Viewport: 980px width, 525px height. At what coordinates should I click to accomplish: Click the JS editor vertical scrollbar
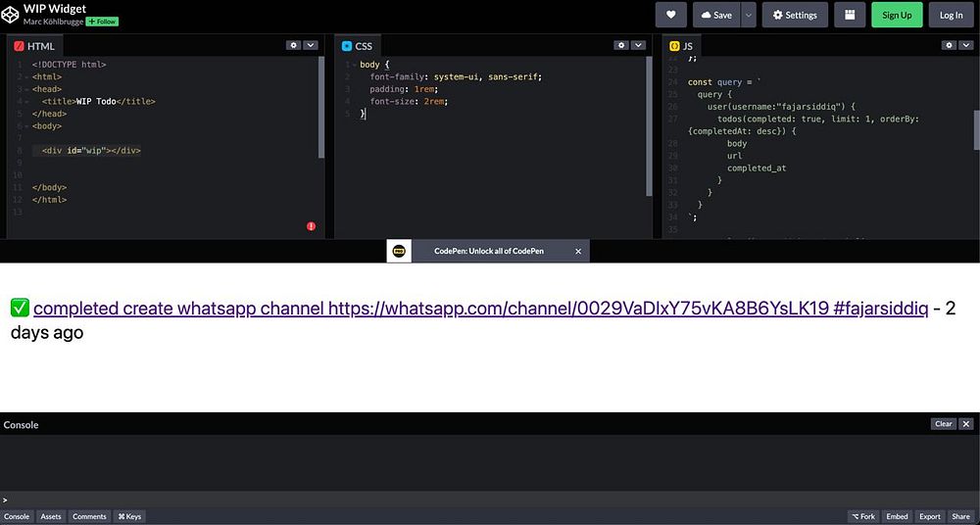click(976, 130)
